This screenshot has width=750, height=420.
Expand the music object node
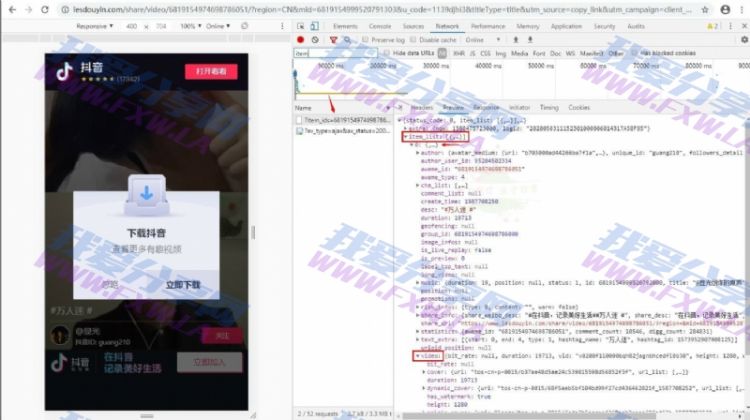coord(418,283)
